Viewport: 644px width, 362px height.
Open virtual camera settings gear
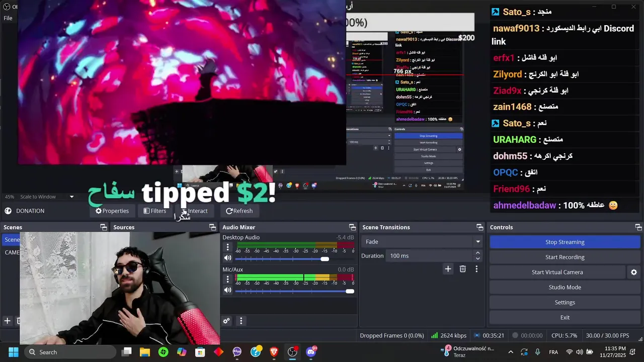pyautogui.click(x=634, y=272)
